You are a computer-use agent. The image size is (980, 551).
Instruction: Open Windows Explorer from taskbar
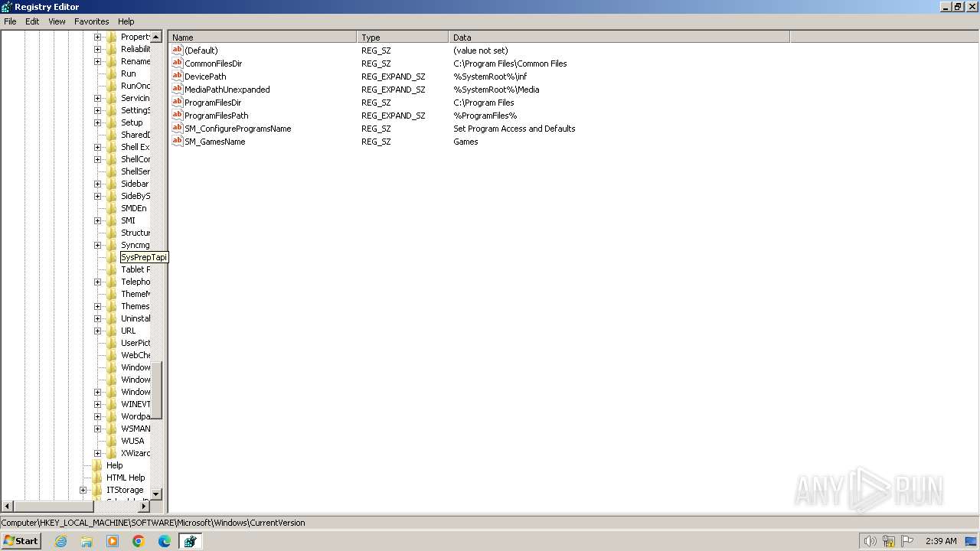[87, 541]
